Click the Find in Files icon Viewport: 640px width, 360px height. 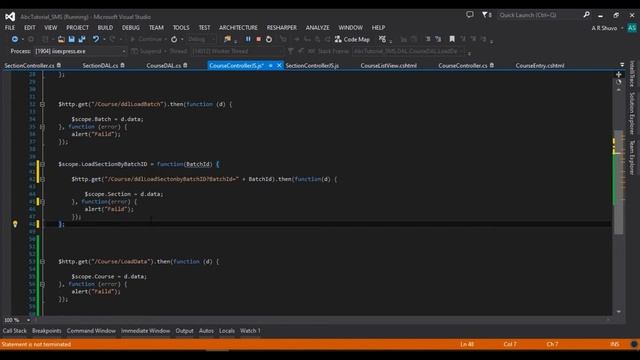tap(227, 39)
